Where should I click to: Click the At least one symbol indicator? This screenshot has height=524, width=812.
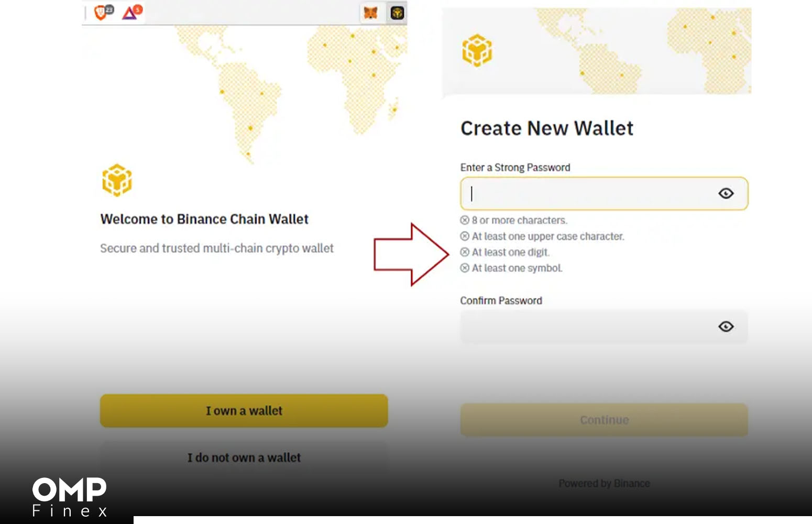pos(511,268)
